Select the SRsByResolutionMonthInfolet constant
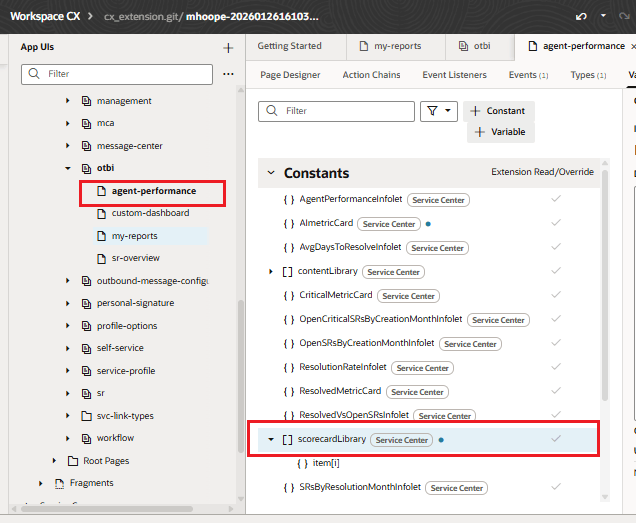The height and width of the screenshot is (523, 636). pyautogui.click(x=360, y=487)
